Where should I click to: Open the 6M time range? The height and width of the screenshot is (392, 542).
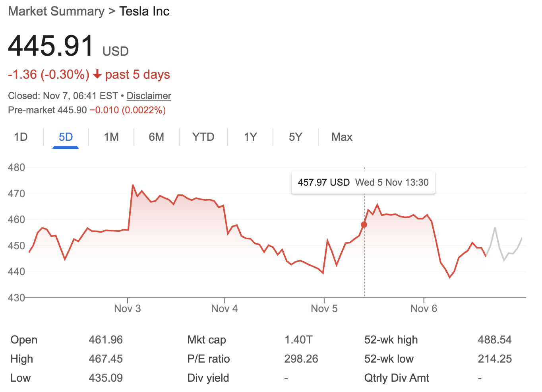157,137
